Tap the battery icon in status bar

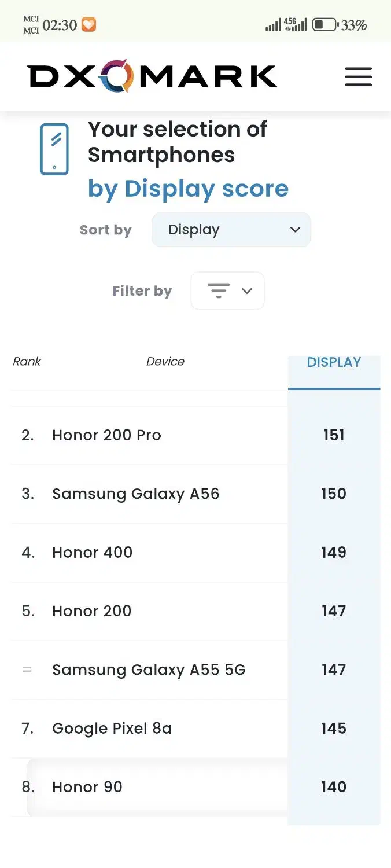coord(325,25)
